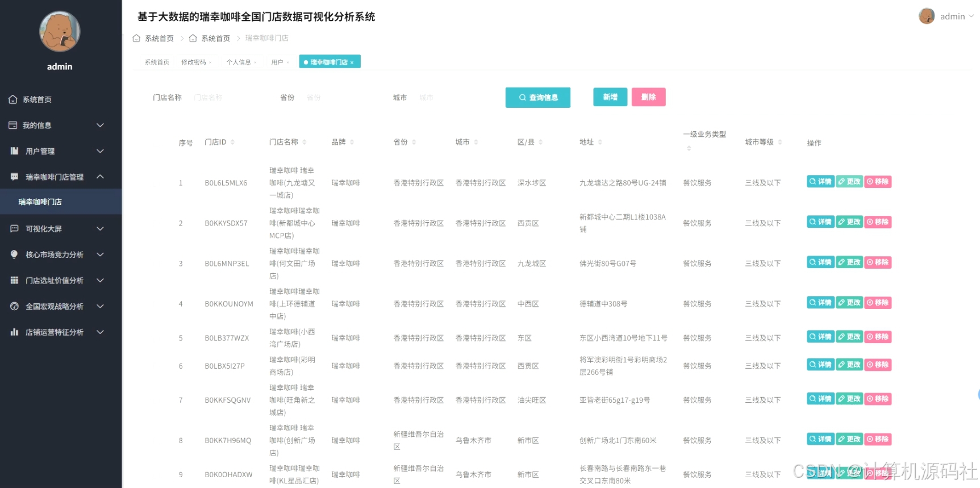Click the second breadcrumb 系统首页 link
The height and width of the screenshot is (488, 980).
tap(215, 38)
